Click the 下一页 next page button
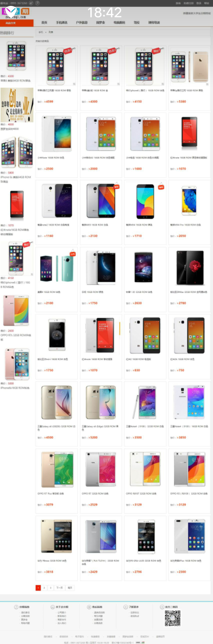The height and width of the screenshot is (644, 213). tap(60, 588)
